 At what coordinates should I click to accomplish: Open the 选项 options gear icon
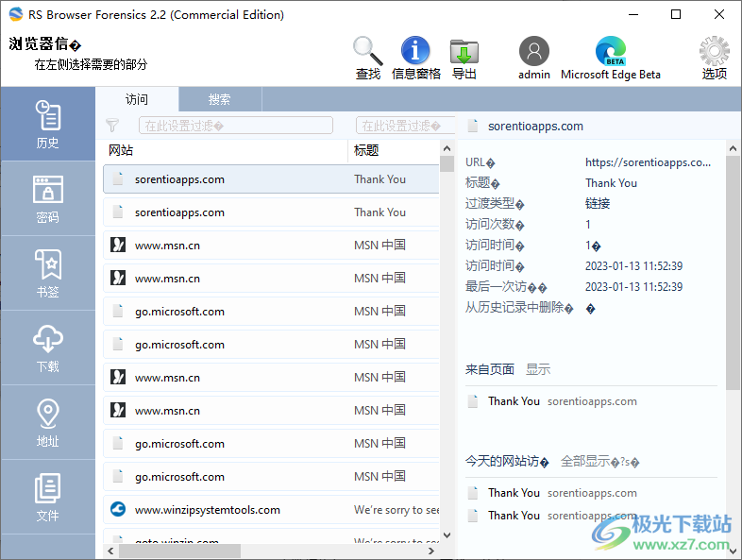point(714,58)
